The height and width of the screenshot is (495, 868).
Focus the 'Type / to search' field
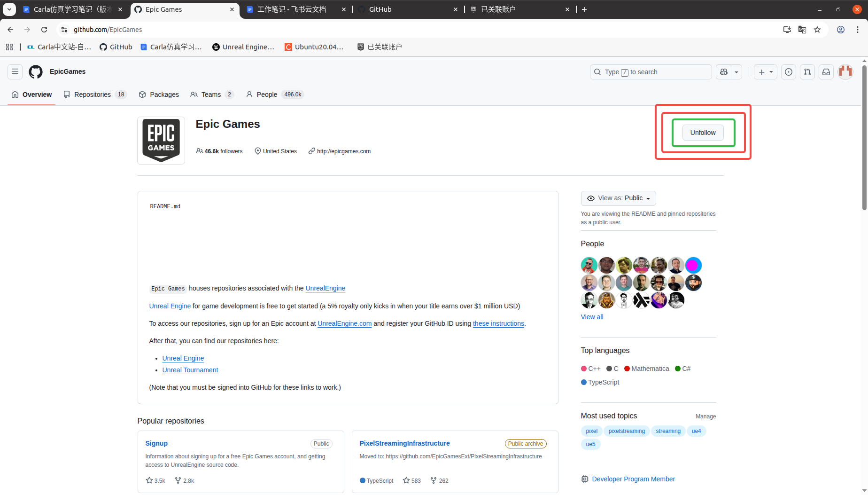pos(651,72)
